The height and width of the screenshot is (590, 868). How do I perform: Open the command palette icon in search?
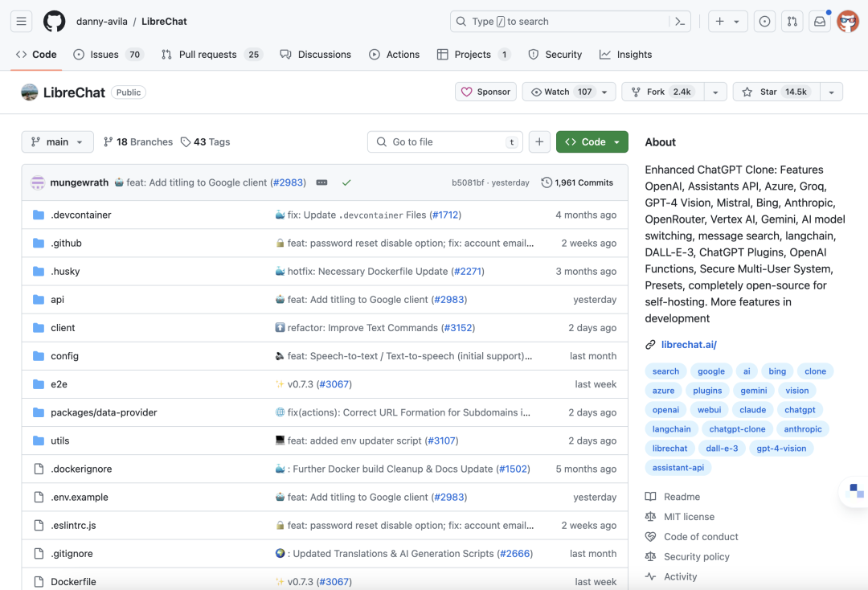tap(680, 22)
